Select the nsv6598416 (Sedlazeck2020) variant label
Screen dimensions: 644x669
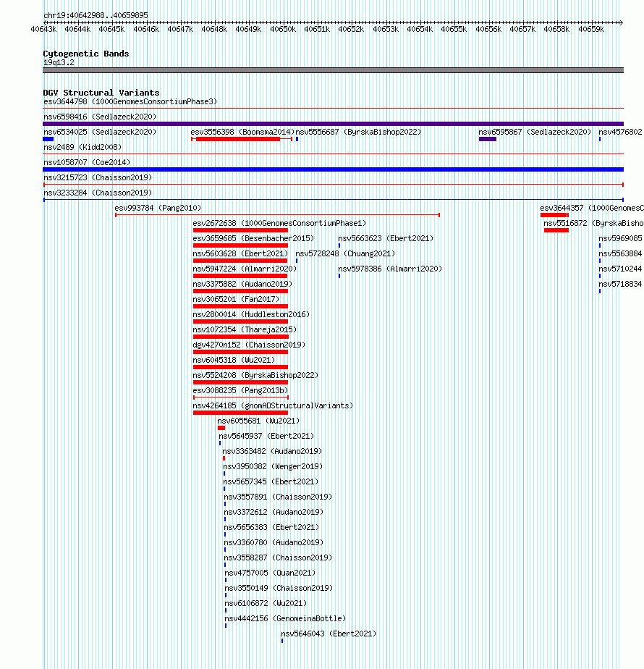tap(100, 117)
